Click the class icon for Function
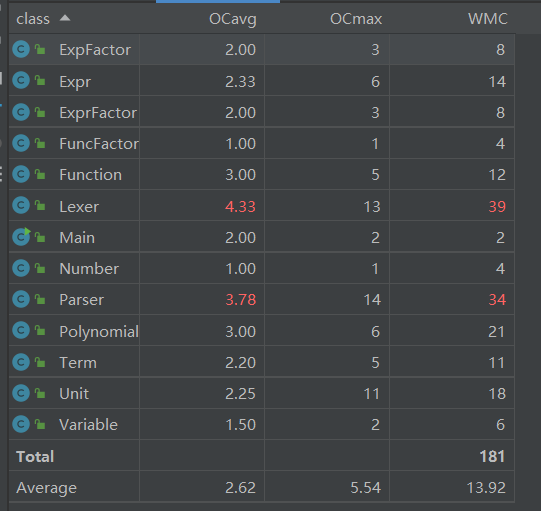Image resolution: width=541 pixels, height=511 pixels. click(21, 174)
